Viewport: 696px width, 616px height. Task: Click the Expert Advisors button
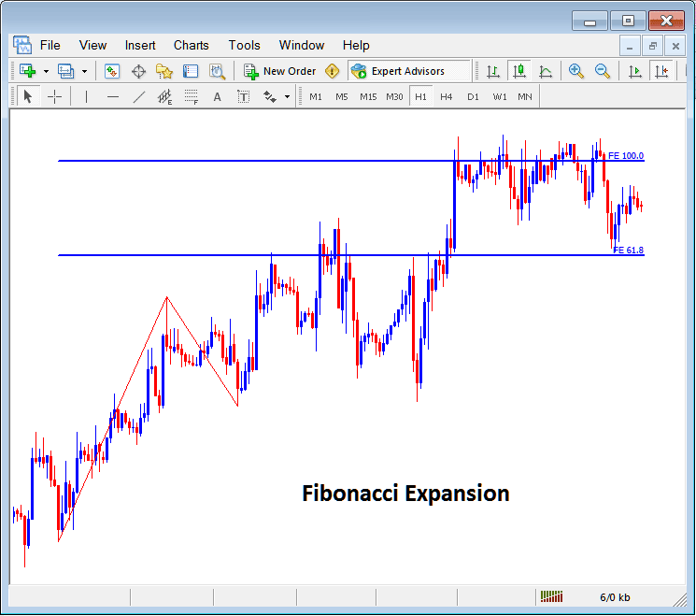click(x=397, y=71)
